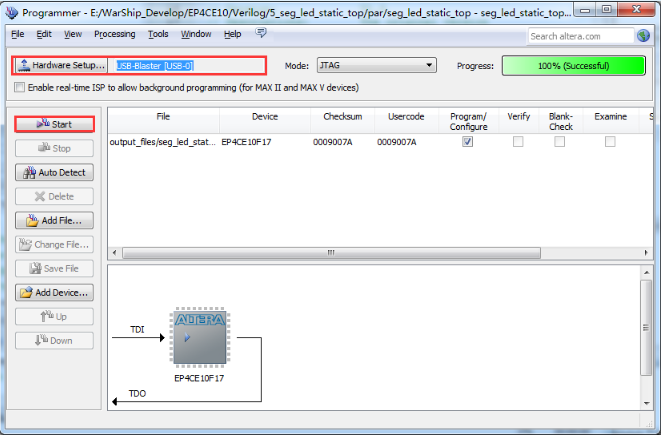Click the 100% Successful progress bar

click(568, 65)
